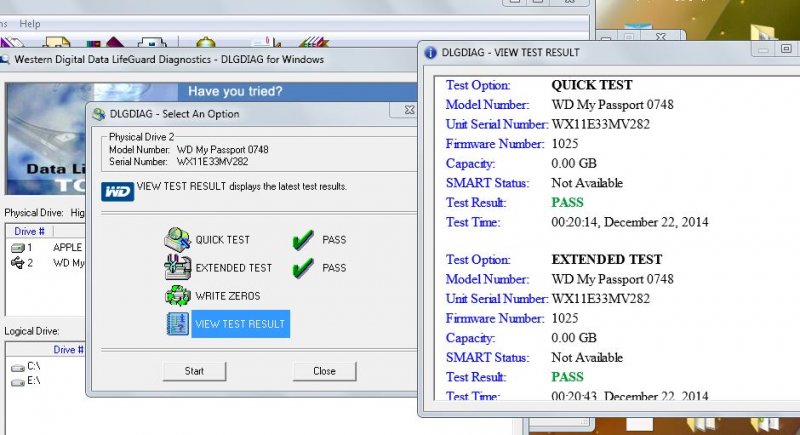
Task: Click the Select An Option dialog title icon
Action: [x=98, y=114]
